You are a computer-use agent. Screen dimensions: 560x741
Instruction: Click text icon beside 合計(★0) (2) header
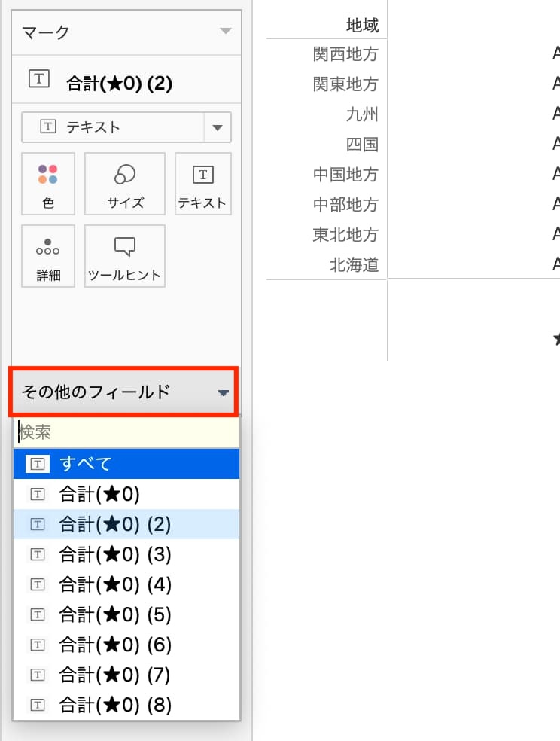click(39, 79)
